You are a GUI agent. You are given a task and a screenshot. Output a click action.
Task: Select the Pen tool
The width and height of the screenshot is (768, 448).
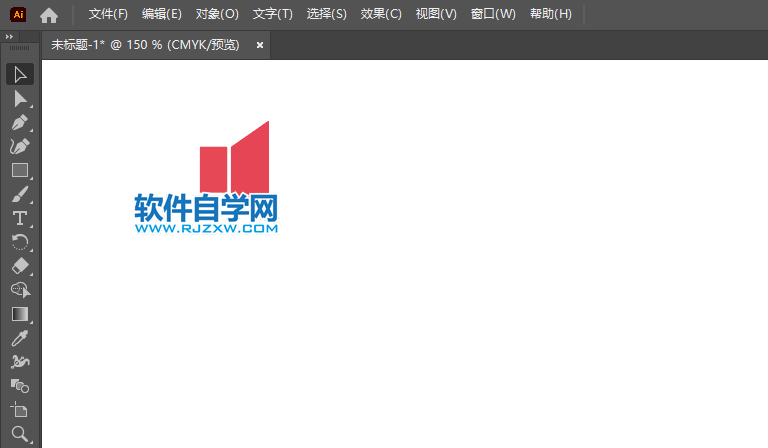(20, 122)
